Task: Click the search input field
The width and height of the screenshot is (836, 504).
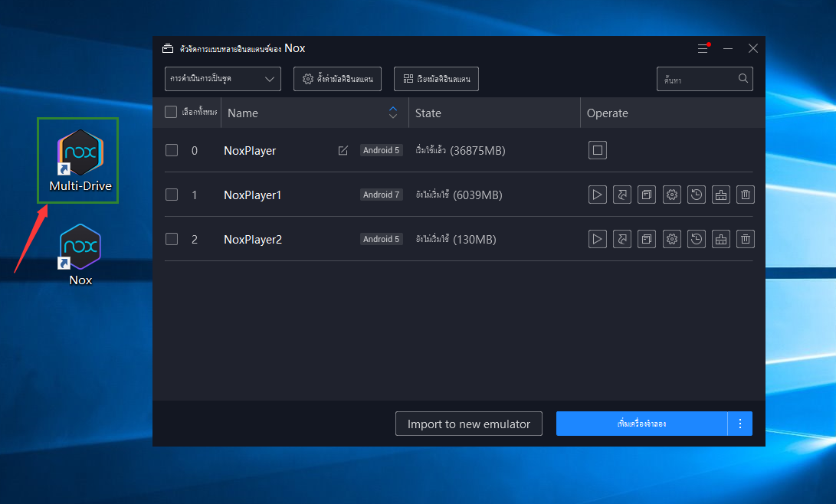Action: point(697,79)
